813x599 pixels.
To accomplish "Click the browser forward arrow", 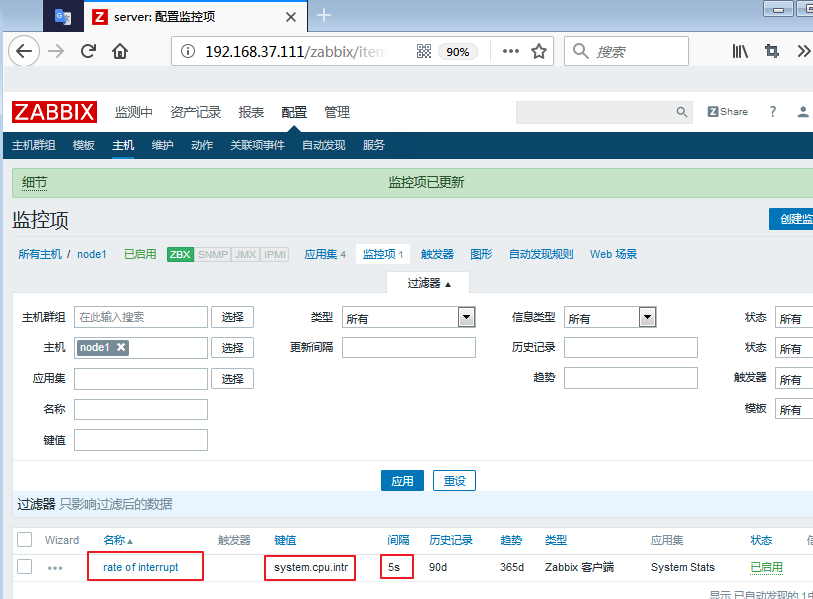I will [56, 51].
